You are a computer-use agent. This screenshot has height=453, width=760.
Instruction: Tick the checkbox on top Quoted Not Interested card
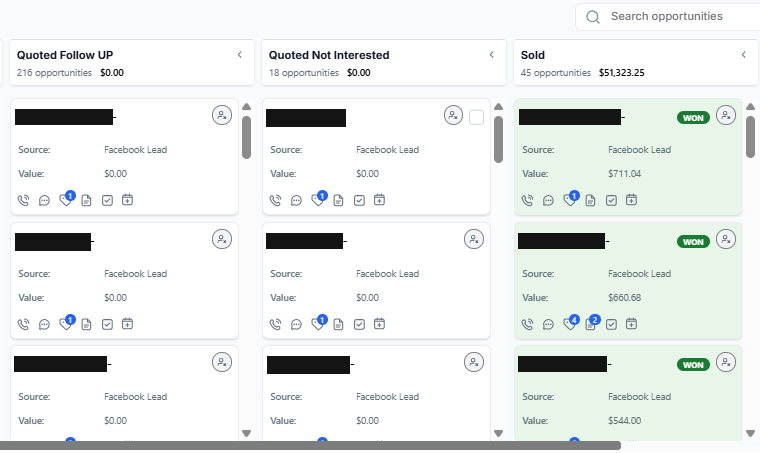476,118
